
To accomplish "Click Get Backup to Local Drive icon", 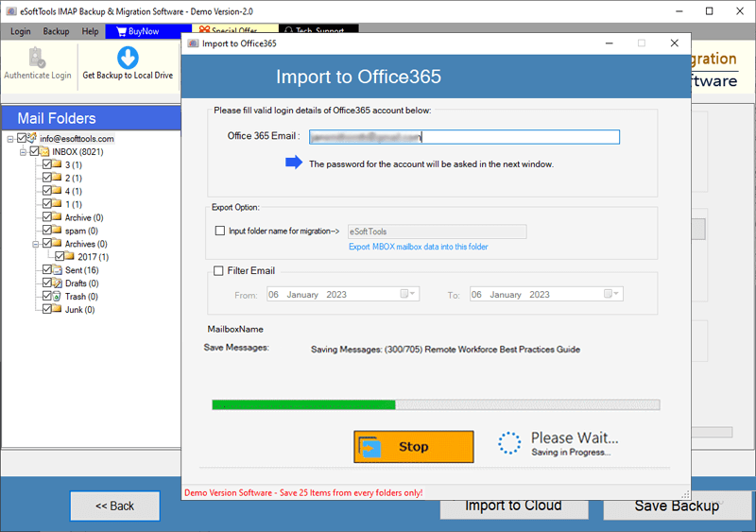I will (x=128, y=58).
